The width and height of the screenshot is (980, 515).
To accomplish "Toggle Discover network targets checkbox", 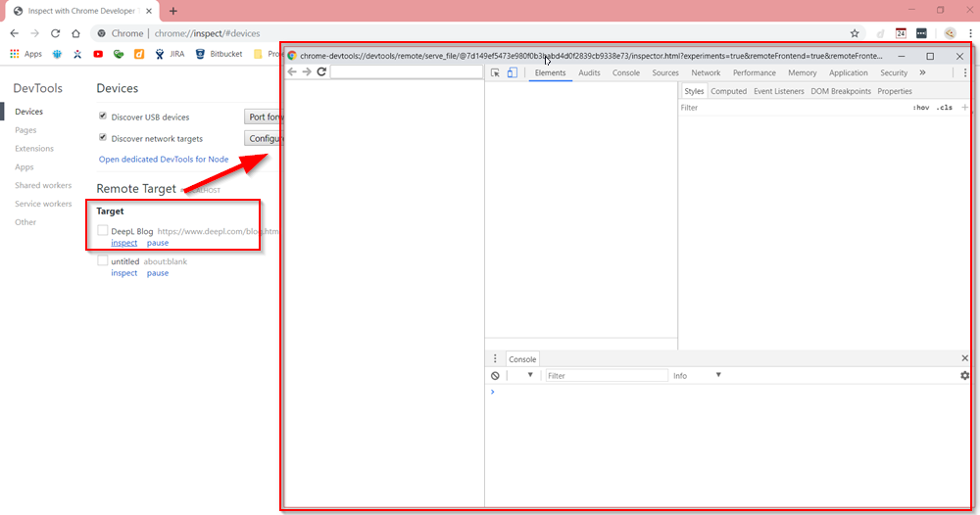I will point(103,138).
